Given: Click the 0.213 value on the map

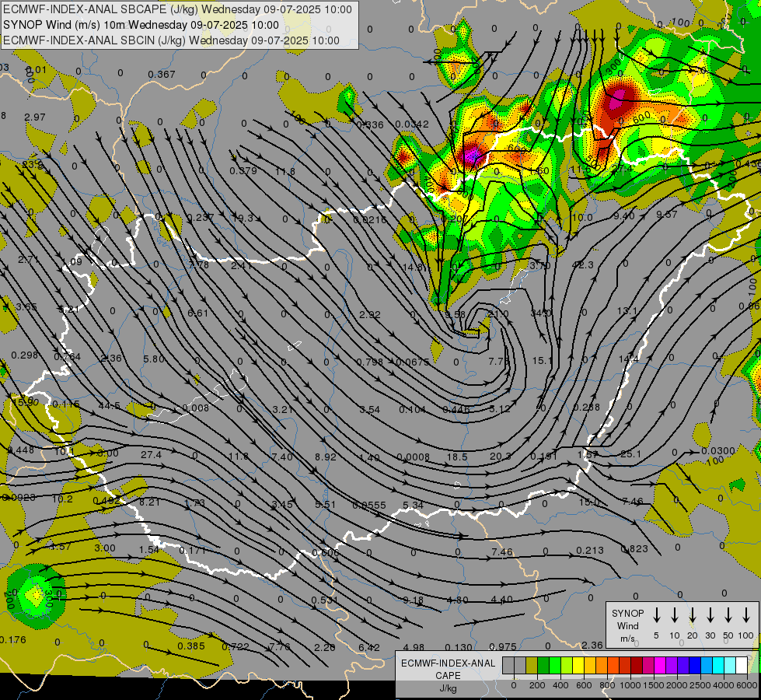Looking at the screenshot, I should tap(590, 551).
